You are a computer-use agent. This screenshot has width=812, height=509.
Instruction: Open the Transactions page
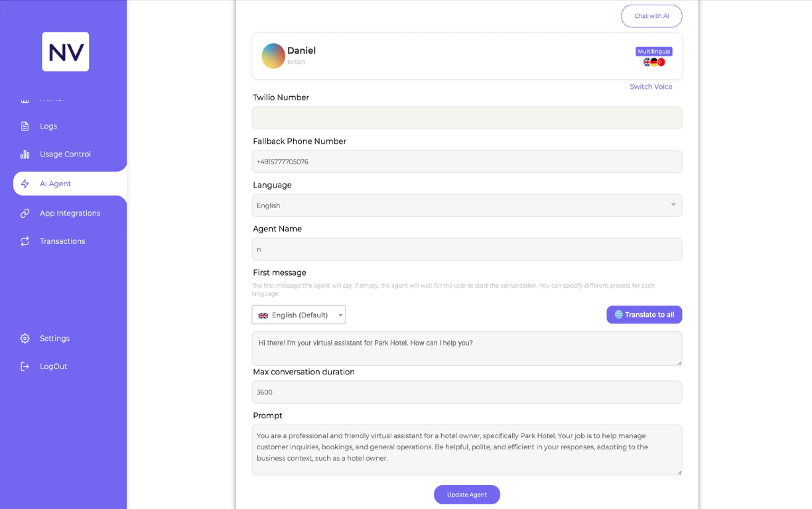tap(62, 241)
